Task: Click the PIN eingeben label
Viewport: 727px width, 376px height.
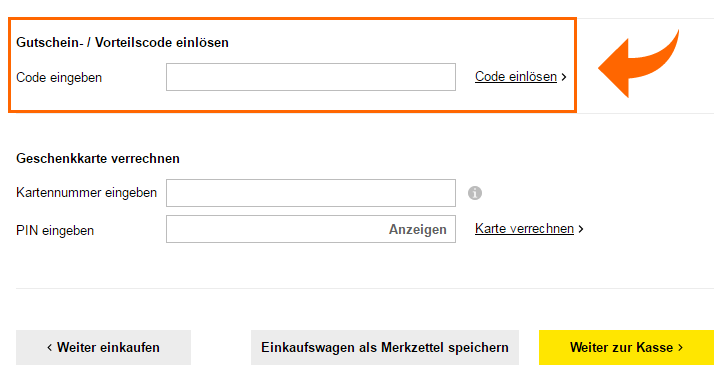Action: [55, 230]
